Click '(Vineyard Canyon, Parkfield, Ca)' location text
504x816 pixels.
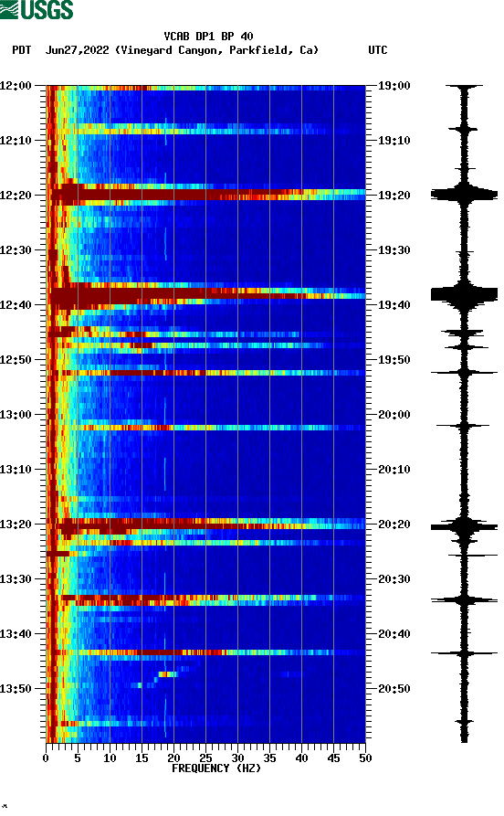(217, 50)
